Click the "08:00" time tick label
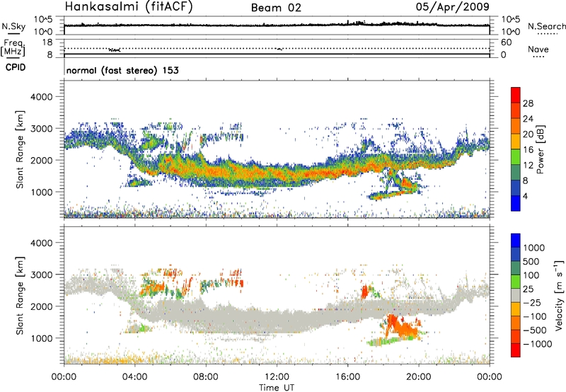566x392 pixels. (206, 377)
